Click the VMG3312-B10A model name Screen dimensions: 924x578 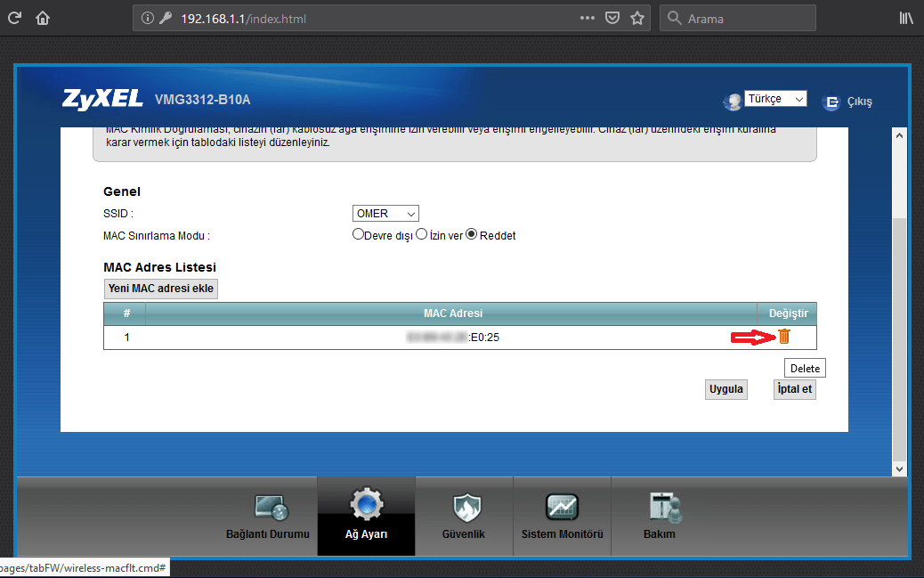pyautogui.click(x=203, y=100)
